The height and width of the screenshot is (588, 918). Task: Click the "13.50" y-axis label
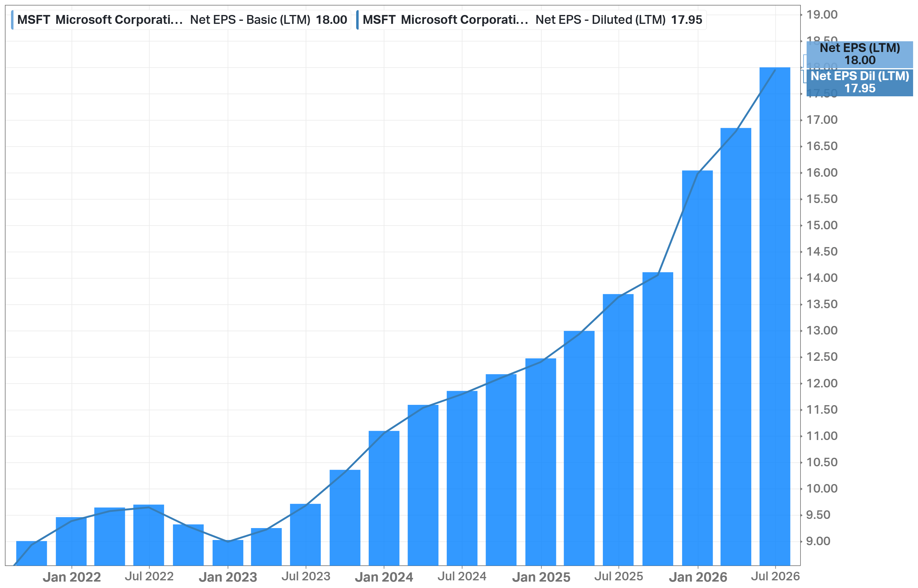point(822,304)
